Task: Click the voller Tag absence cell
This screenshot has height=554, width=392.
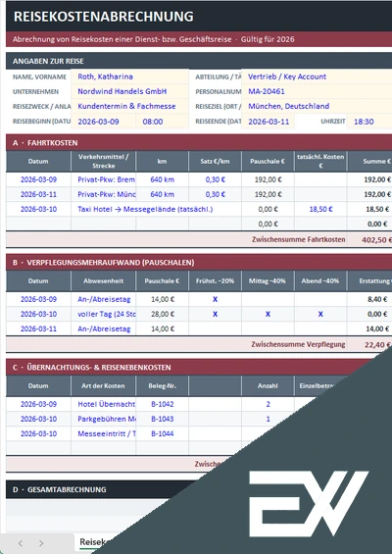Action: (104, 314)
